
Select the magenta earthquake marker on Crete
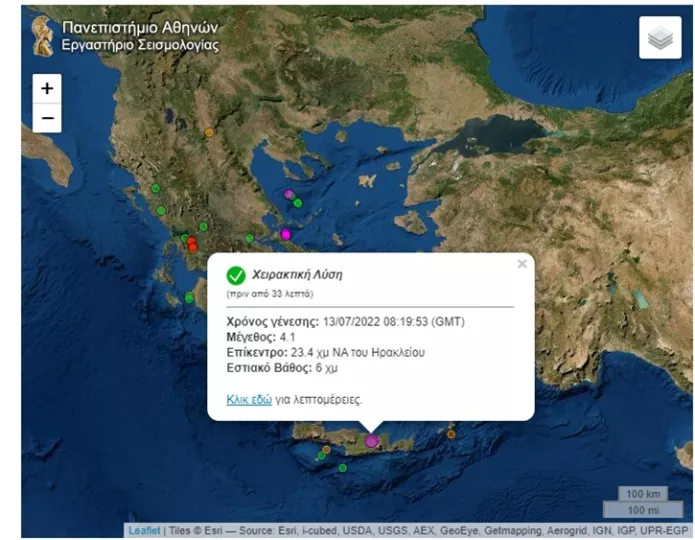coord(372,440)
